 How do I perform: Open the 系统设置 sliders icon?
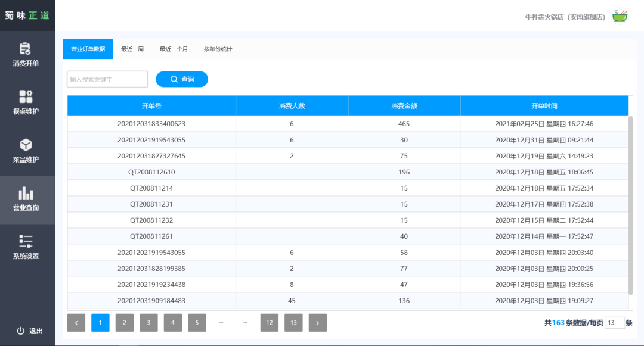pos(26,241)
